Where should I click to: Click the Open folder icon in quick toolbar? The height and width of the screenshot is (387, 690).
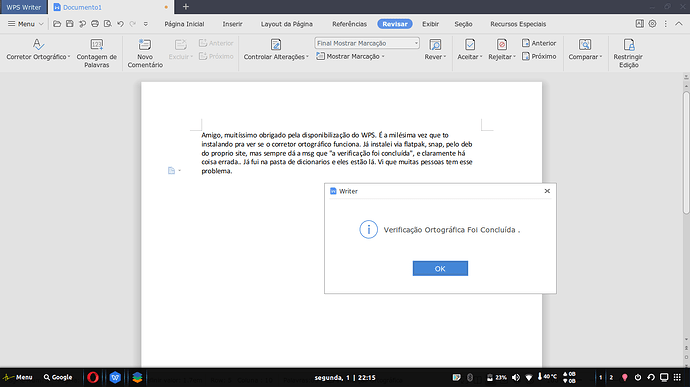click(x=57, y=24)
